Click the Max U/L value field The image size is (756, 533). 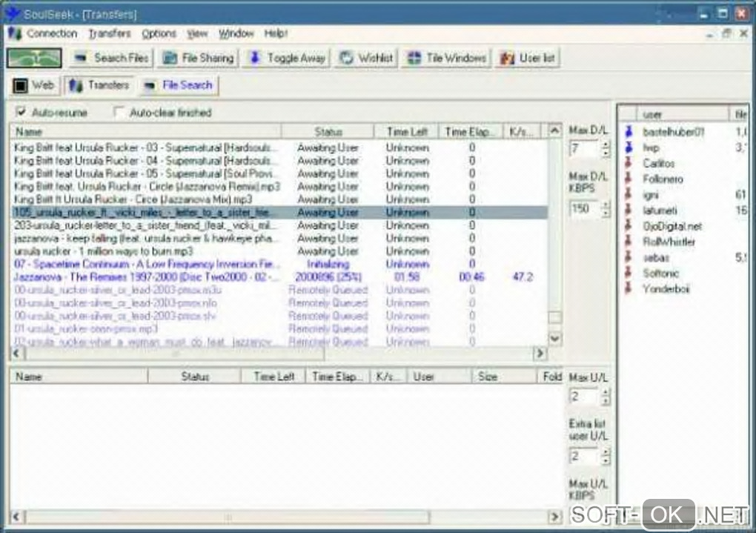pos(583,397)
